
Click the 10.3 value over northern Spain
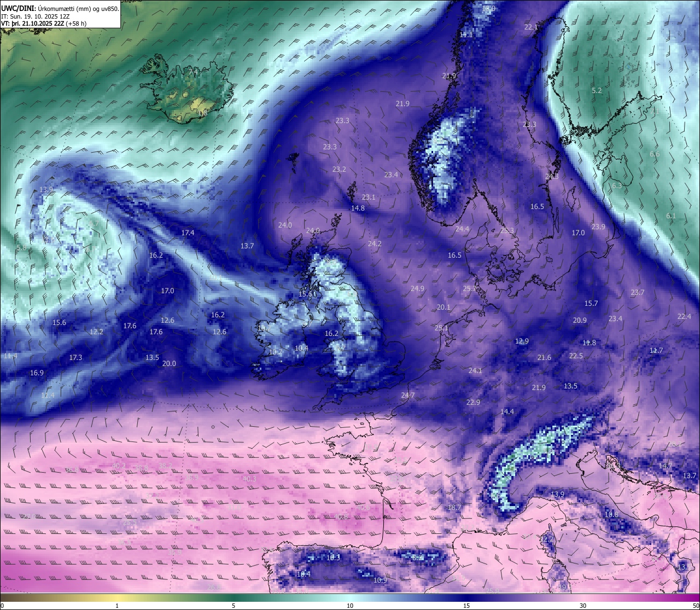(x=333, y=557)
